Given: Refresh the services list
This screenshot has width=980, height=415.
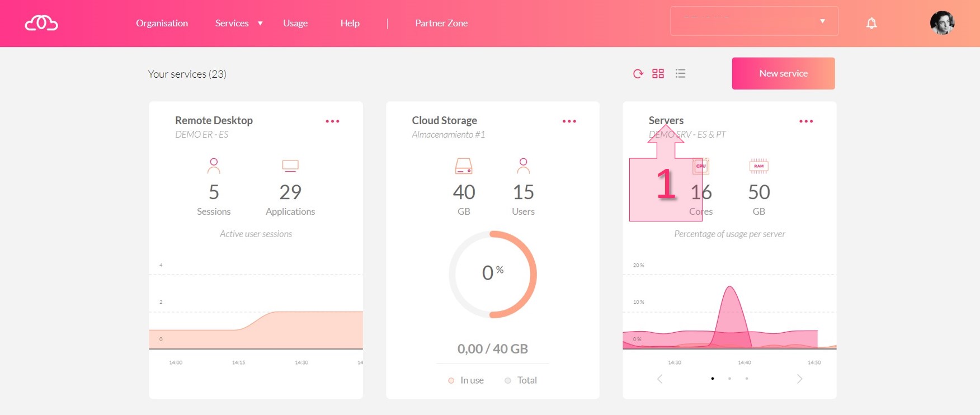Looking at the screenshot, I should pos(638,74).
